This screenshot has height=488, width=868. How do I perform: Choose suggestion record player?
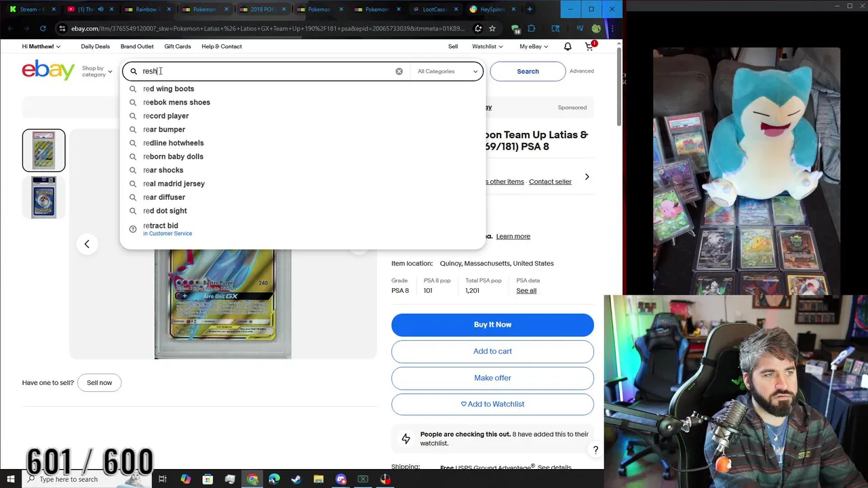303,116
